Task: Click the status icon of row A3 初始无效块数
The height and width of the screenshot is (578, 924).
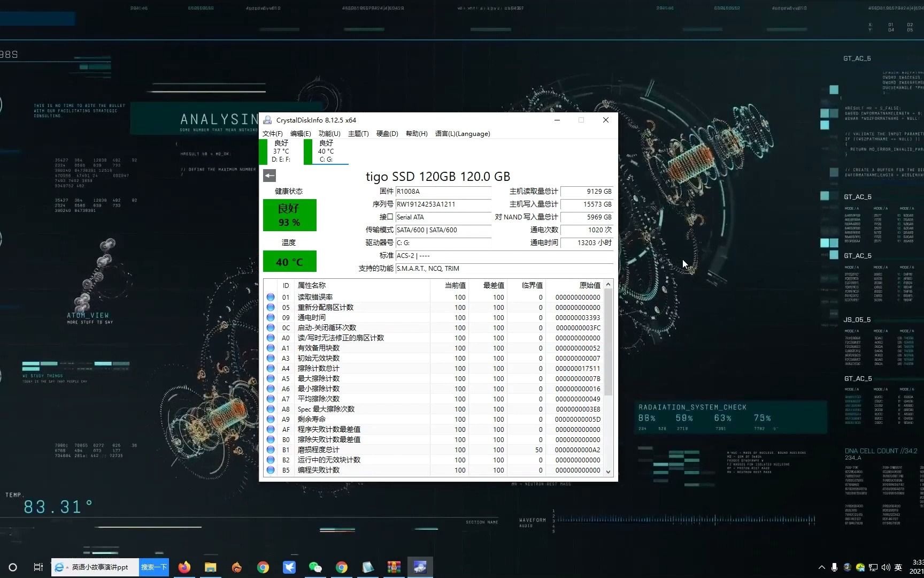Action: tap(271, 358)
